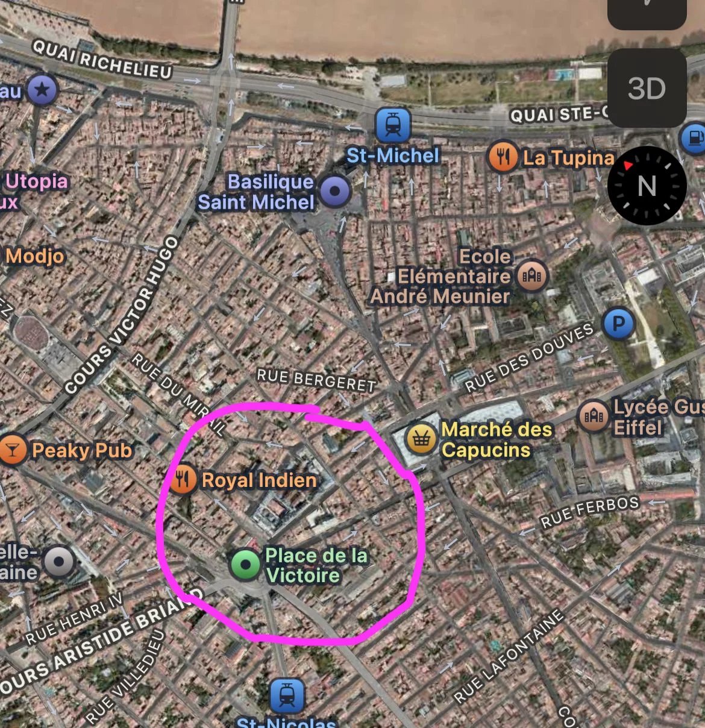Toggle the 3D map view button
The height and width of the screenshot is (728, 705).
(647, 88)
